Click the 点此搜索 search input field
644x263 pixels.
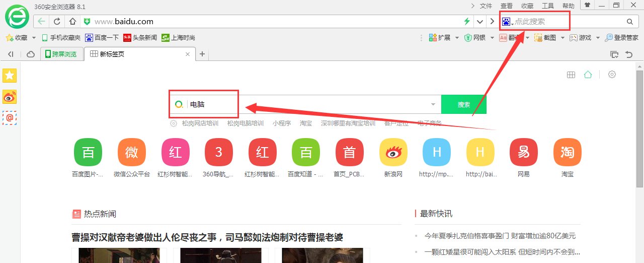pyautogui.click(x=569, y=22)
